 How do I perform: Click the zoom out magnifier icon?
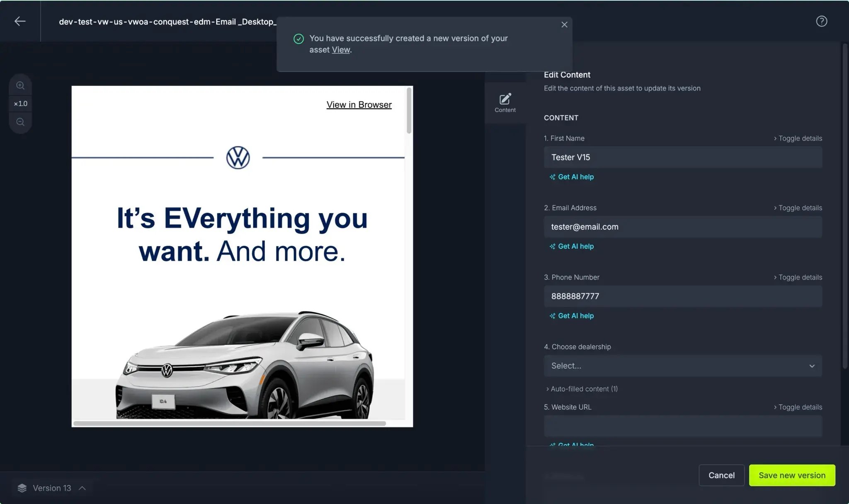point(20,122)
